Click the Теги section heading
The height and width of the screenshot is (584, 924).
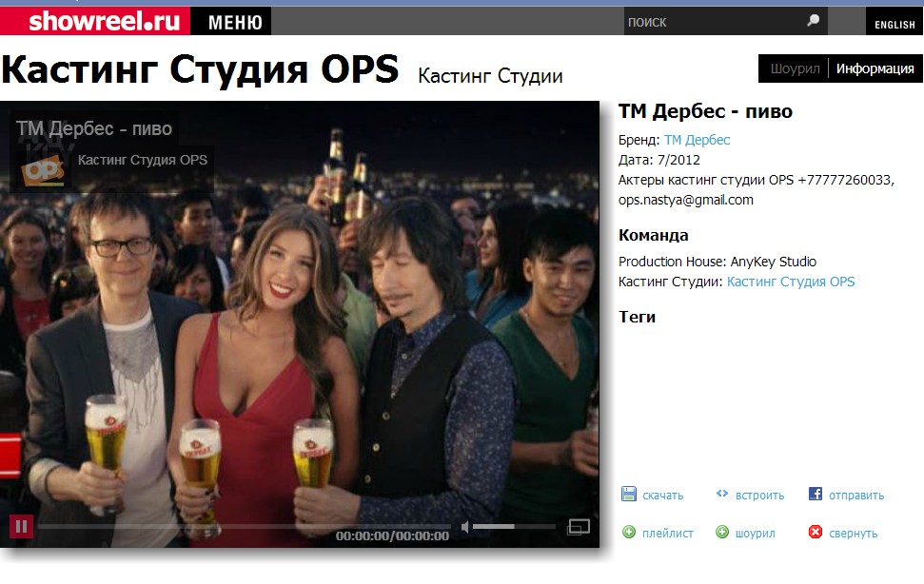[637, 318]
